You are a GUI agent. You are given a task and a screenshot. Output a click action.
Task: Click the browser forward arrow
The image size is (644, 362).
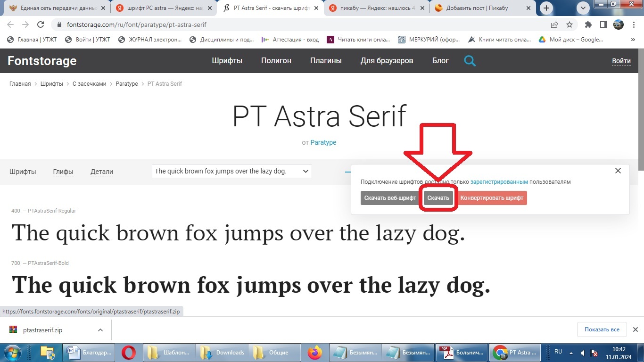[25, 25]
